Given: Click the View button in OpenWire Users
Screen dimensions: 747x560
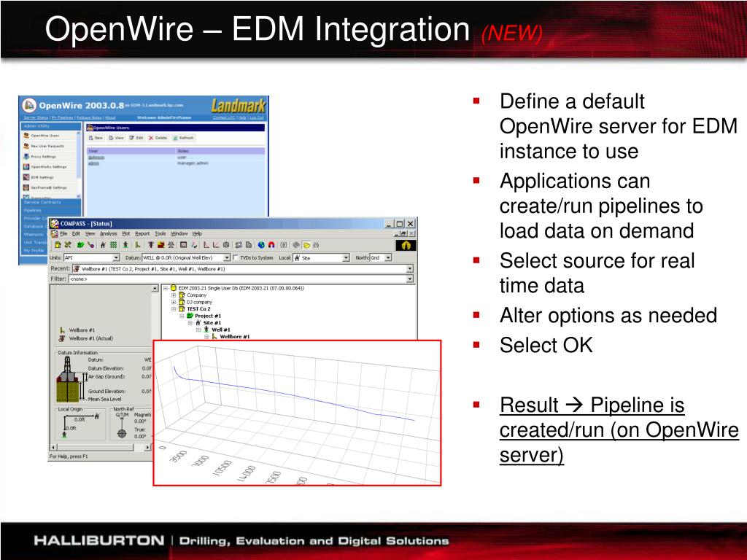Looking at the screenshot, I should (116, 138).
